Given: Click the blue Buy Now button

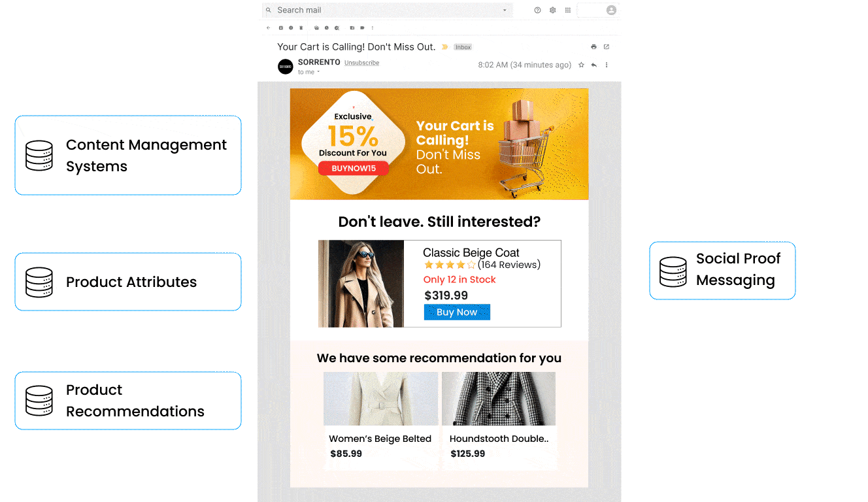Looking at the screenshot, I should click(x=457, y=312).
